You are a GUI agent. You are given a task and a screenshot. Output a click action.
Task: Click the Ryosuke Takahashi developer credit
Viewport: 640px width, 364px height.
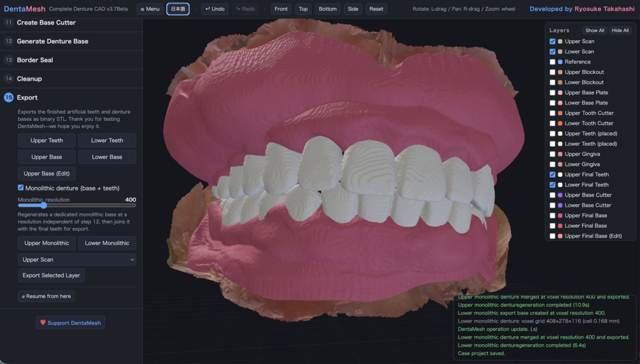[x=604, y=9]
